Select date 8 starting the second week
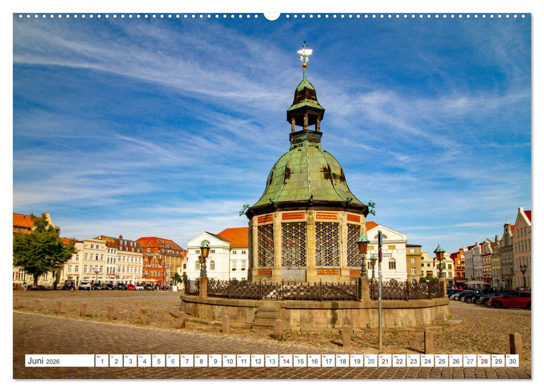 (201, 361)
